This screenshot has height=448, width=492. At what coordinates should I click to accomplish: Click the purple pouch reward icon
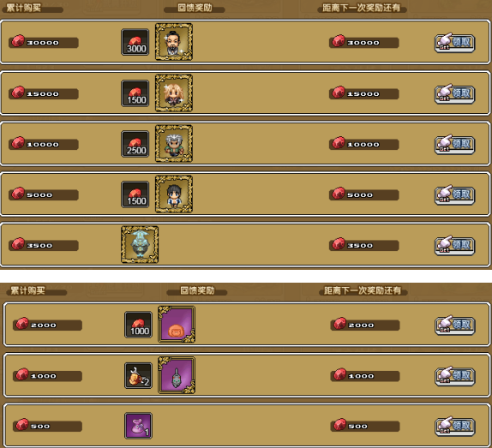[138, 426]
